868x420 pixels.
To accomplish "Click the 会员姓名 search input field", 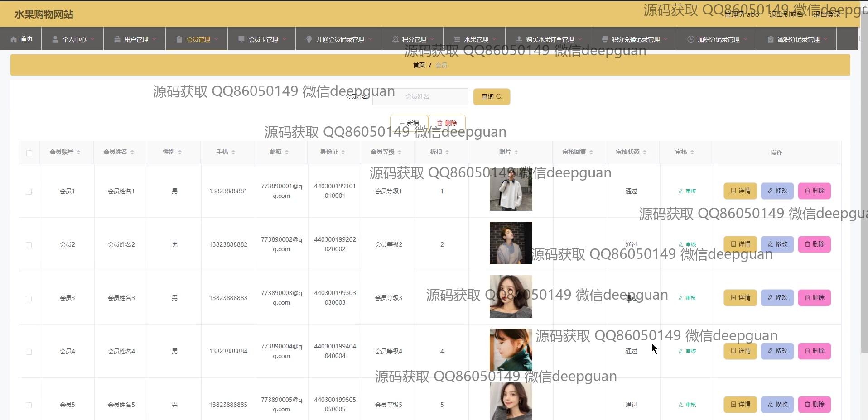I will 420,96.
